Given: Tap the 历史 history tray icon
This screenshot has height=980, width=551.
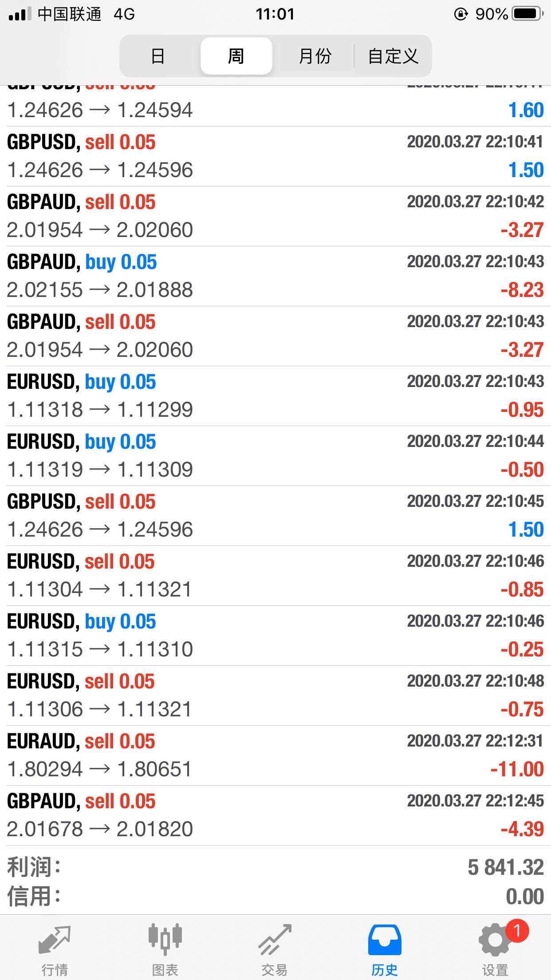Looking at the screenshot, I should [385, 941].
